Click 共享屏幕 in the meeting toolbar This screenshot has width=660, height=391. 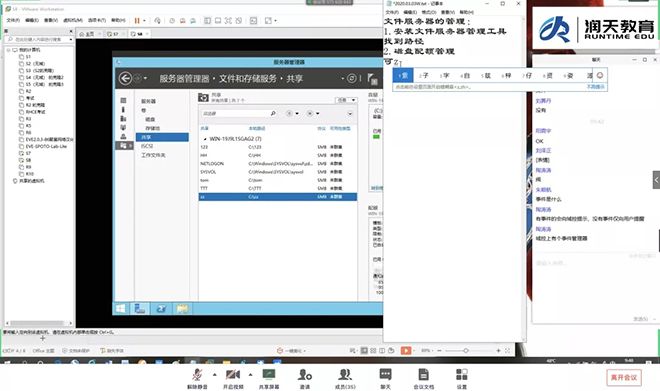pyautogui.click(x=269, y=379)
